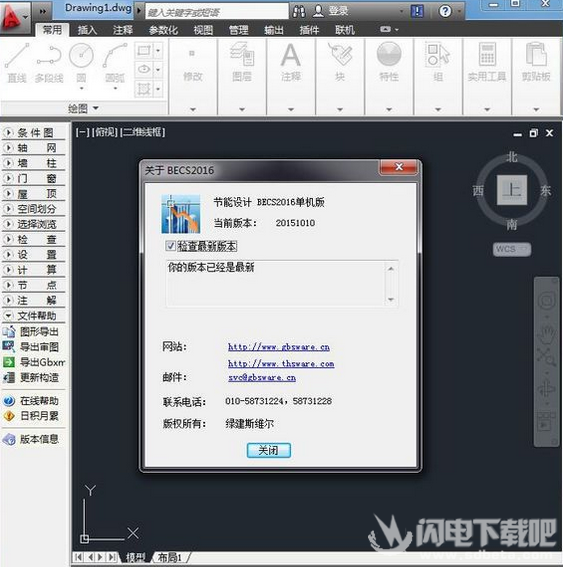Image resolution: width=563 pixels, height=567 pixels.
Task: Expand the 绘图 panel dropdown
Action: point(84,108)
